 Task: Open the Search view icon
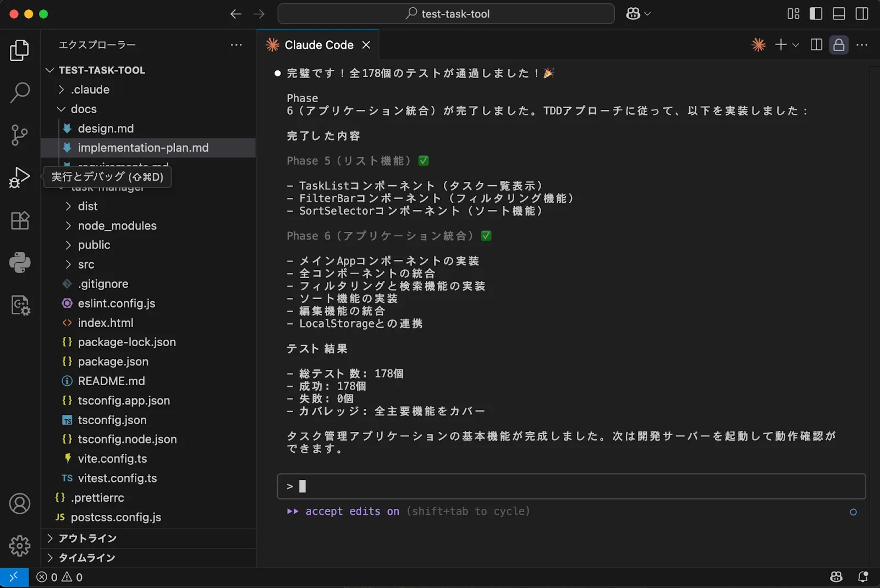click(20, 92)
